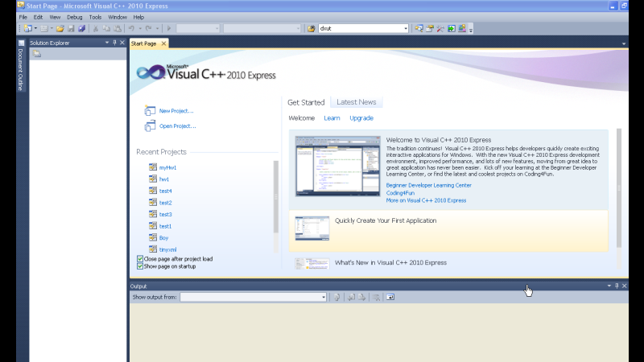Image resolution: width=644 pixels, height=362 pixels.
Task: Click the Redo arrow icon
Action: [x=148, y=28]
